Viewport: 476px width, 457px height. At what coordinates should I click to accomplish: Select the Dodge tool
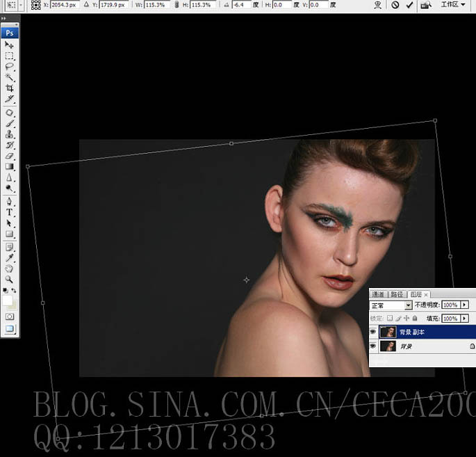coord(9,189)
